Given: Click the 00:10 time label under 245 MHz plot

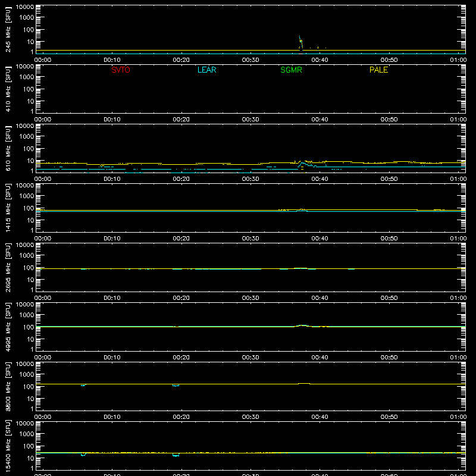Looking at the screenshot, I should [112, 60].
